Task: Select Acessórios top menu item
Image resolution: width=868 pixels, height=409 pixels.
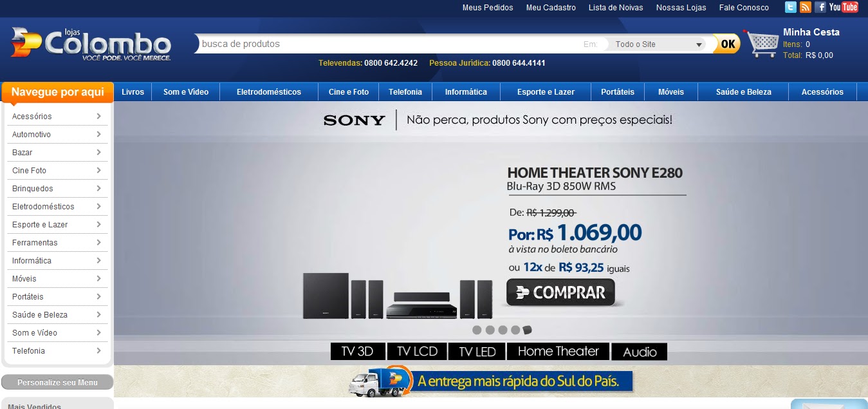Action: (x=822, y=92)
